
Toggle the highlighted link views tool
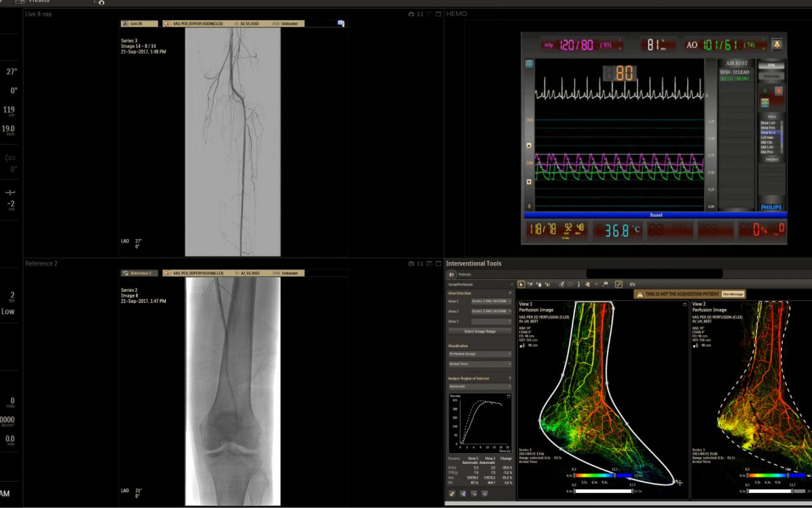[x=618, y=284]
